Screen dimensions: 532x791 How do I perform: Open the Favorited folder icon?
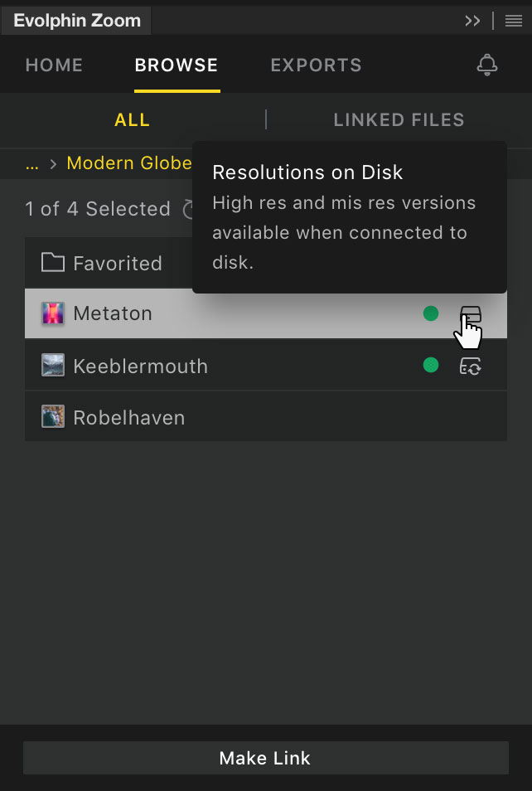click(53, 263)
